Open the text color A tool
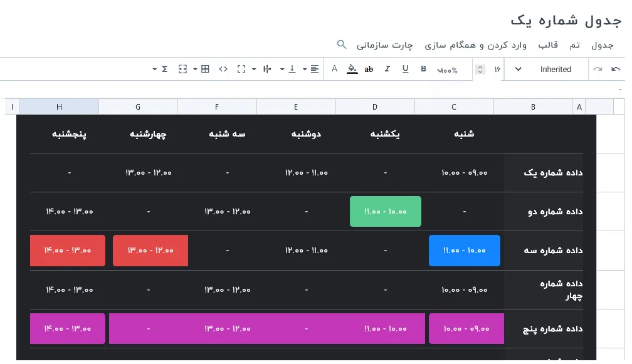The width and height of the screenshot is (632, 364). coord(334,69)
